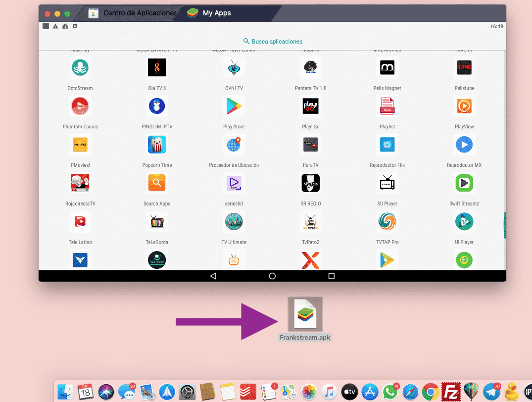
Task: Open Photos app from the Dock
Action: [309, 392]
